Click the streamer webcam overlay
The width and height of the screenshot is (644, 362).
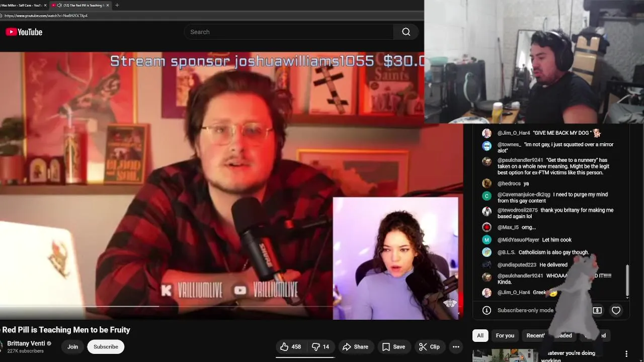[x=534, y=61]
